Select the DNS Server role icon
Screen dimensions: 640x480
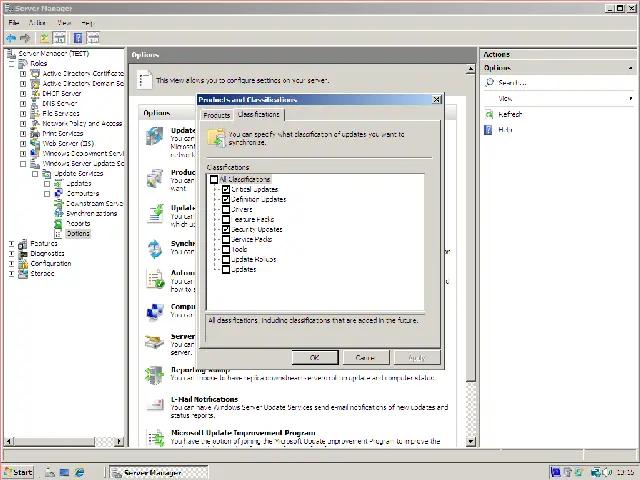point(36,104)
